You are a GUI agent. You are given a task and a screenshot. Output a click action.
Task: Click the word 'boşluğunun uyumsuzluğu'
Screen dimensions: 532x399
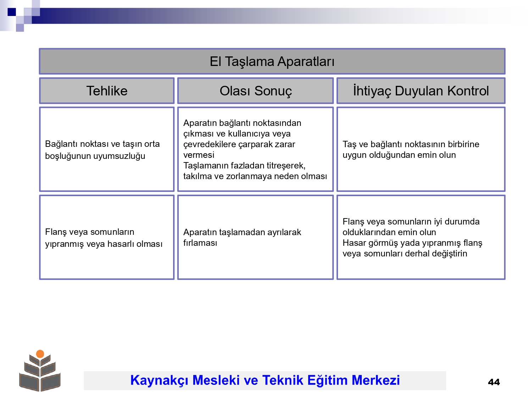pyautogui.click(x=95, y=156)
